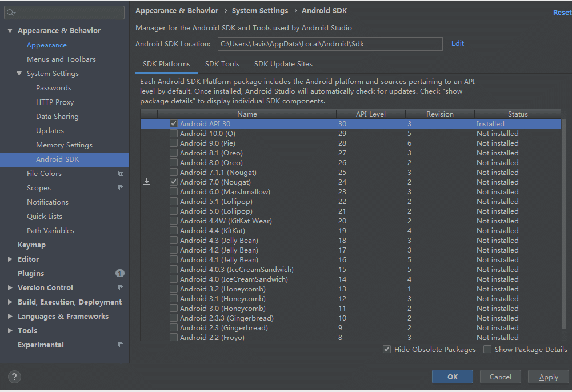Open Menus and Toolbars settings
Screen dimensions: 572x392
tap(61, 59)
